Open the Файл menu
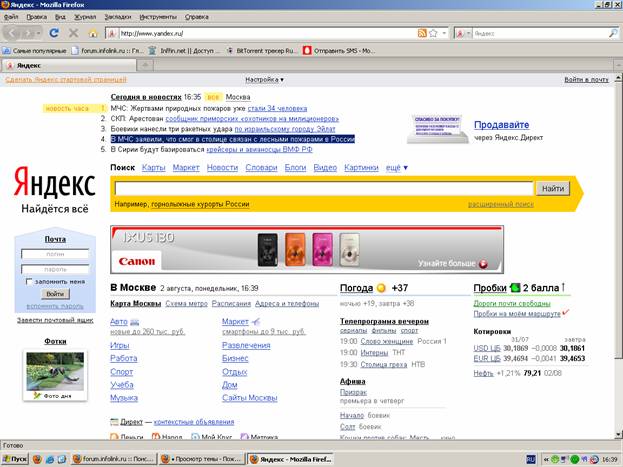 pos(11,17)
